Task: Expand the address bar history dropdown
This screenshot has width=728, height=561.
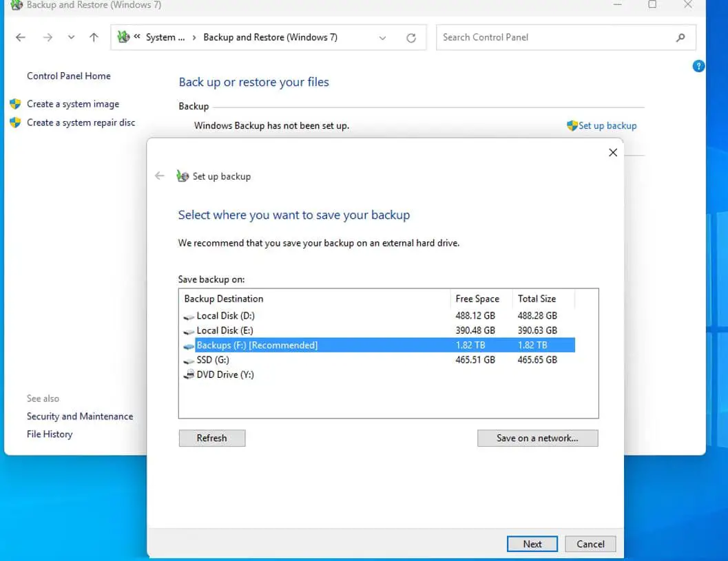Action: pos(383,38)
